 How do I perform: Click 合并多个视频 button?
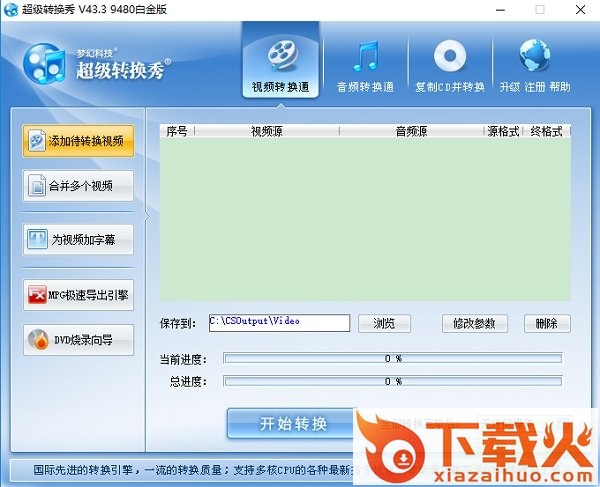78,186
